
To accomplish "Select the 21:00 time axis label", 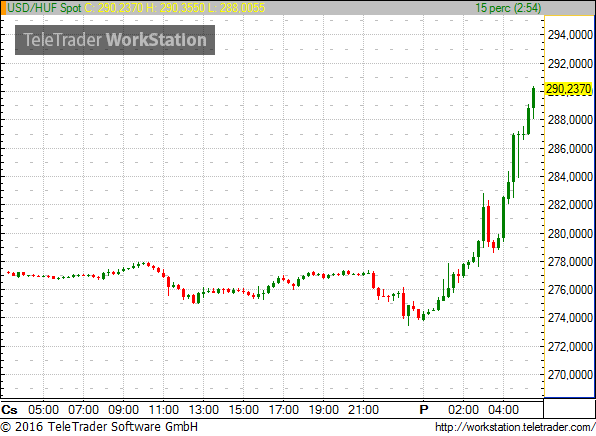I will coord(363,410).
